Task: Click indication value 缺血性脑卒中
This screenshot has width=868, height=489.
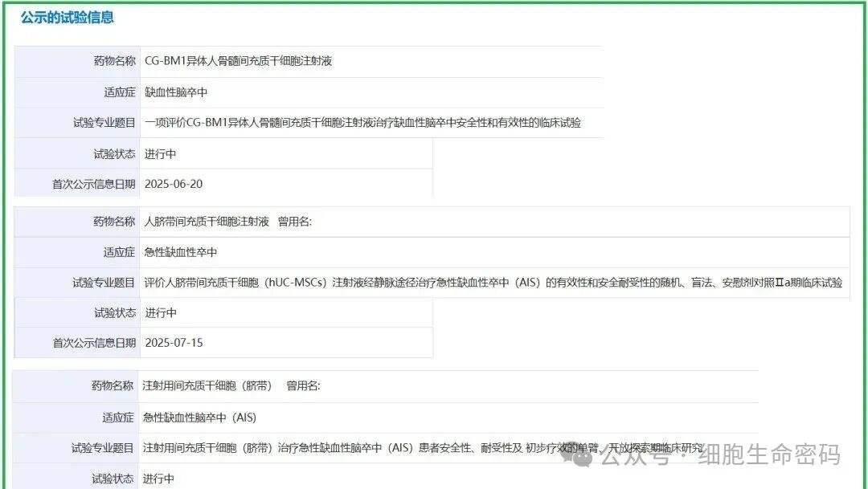Action: [176, 92]
